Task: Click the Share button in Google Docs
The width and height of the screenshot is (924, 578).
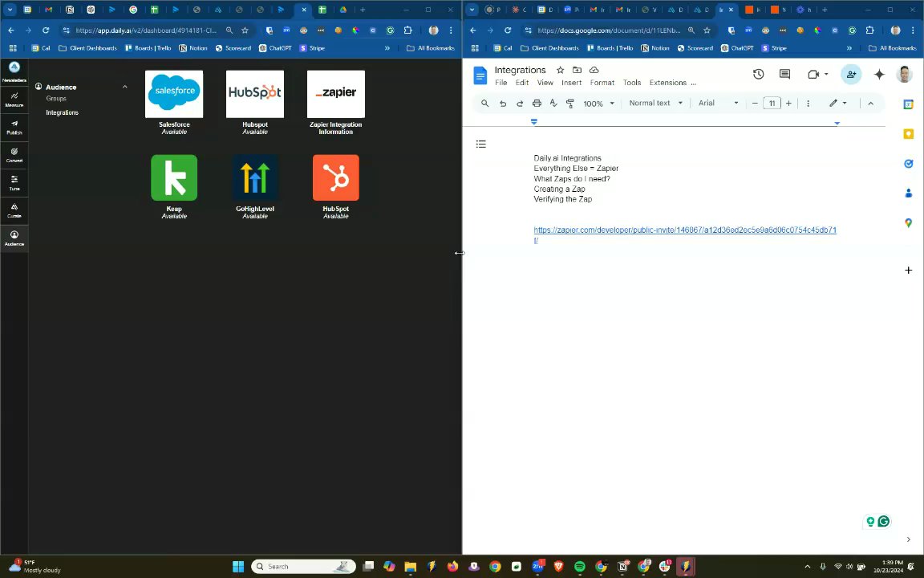Action: 851,75
